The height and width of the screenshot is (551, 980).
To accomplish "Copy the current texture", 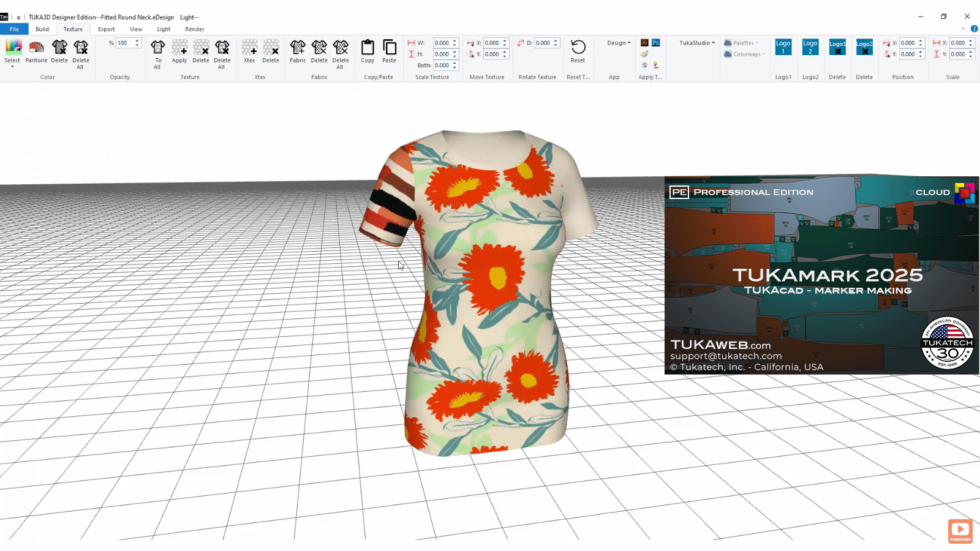I will [x=367, y=52].
